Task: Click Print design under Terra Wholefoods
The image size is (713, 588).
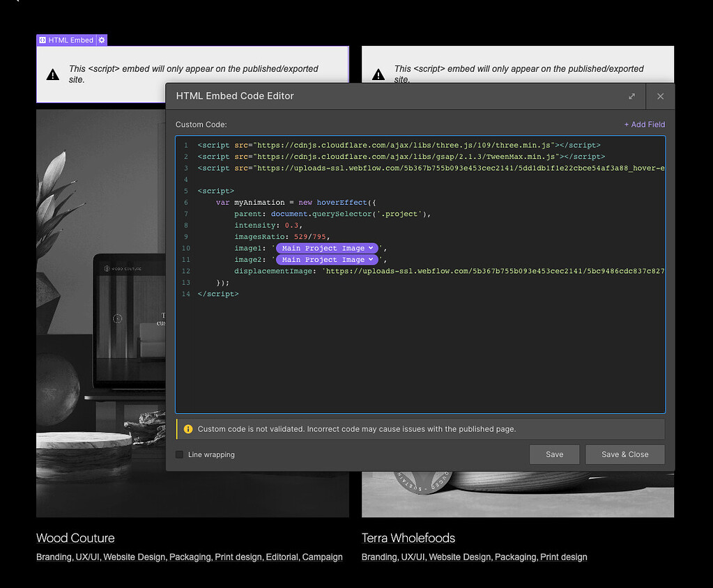Action: [564, 557]
